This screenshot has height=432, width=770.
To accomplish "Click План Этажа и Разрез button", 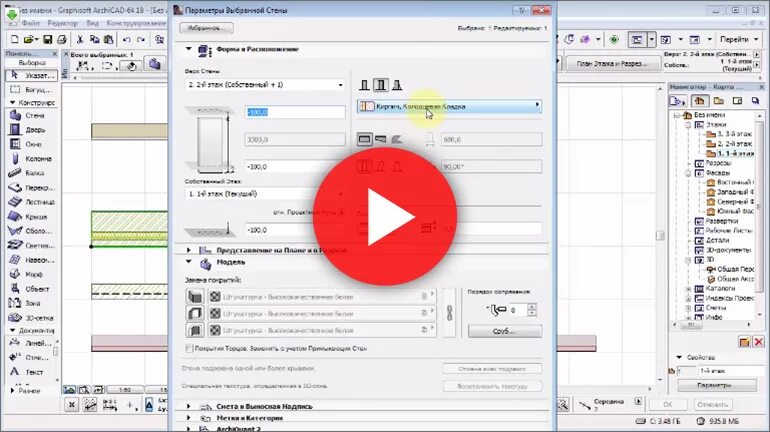I will click(612, 63).
